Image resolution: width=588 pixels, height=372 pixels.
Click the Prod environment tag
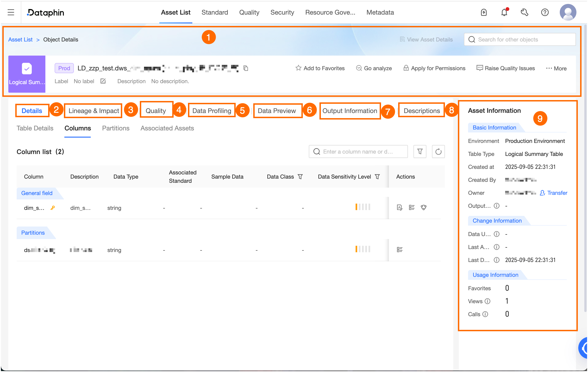[64, 68]
